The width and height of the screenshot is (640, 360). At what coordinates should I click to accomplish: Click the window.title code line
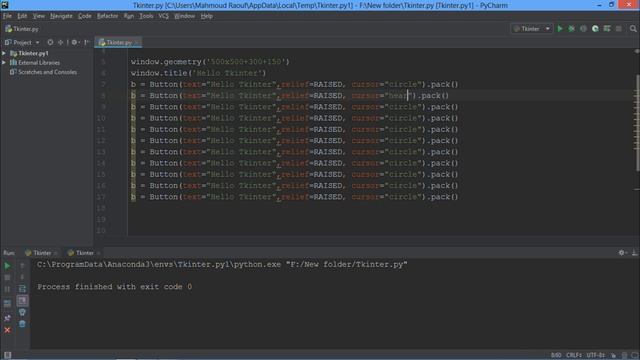click(x=198, y=73)
